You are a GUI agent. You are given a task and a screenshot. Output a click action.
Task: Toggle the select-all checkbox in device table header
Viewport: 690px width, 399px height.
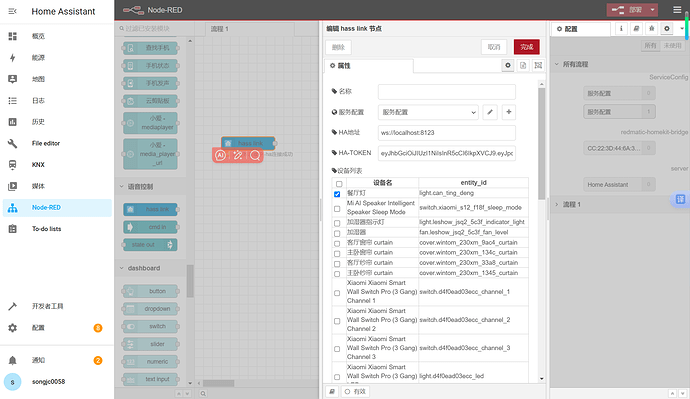[339, 184]
